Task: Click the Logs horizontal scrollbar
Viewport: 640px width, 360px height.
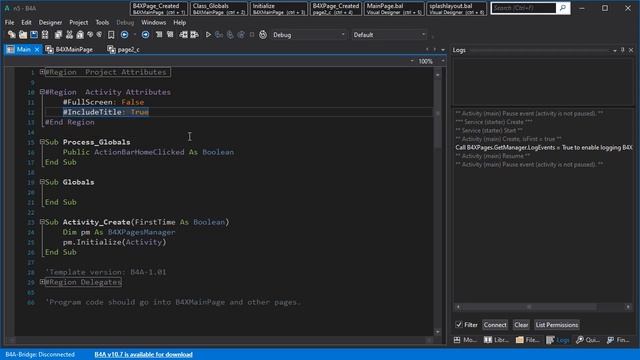Action: [x=543, y=307]
